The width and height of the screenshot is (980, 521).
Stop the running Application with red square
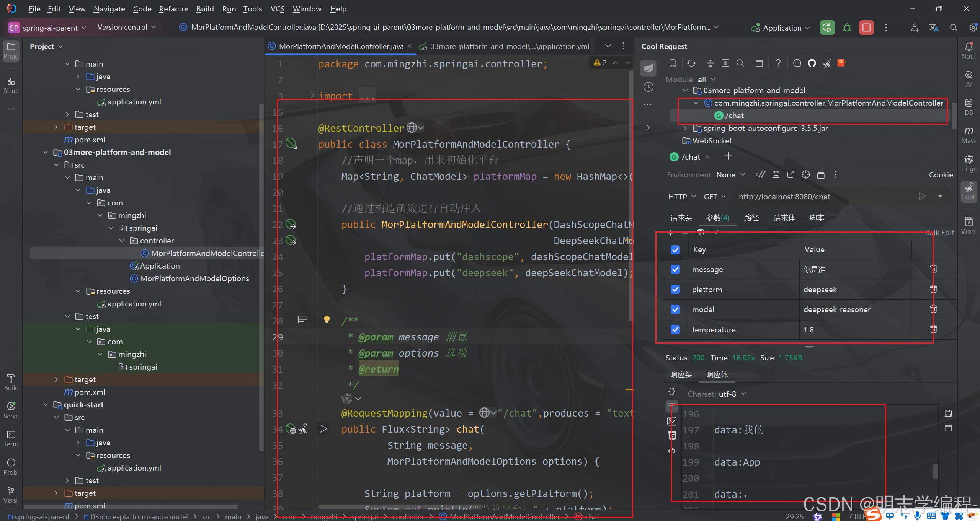[x=866, y=28]
